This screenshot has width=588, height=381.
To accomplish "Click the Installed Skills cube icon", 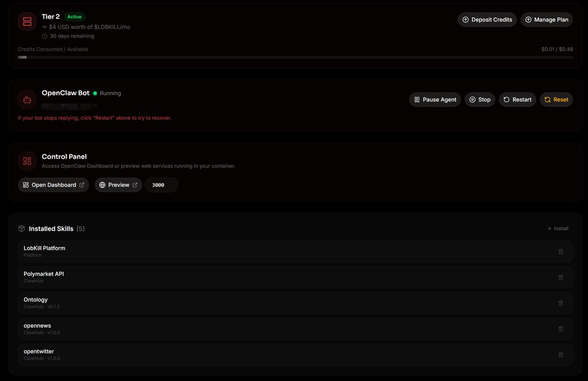I will click(x=22, y=229).
